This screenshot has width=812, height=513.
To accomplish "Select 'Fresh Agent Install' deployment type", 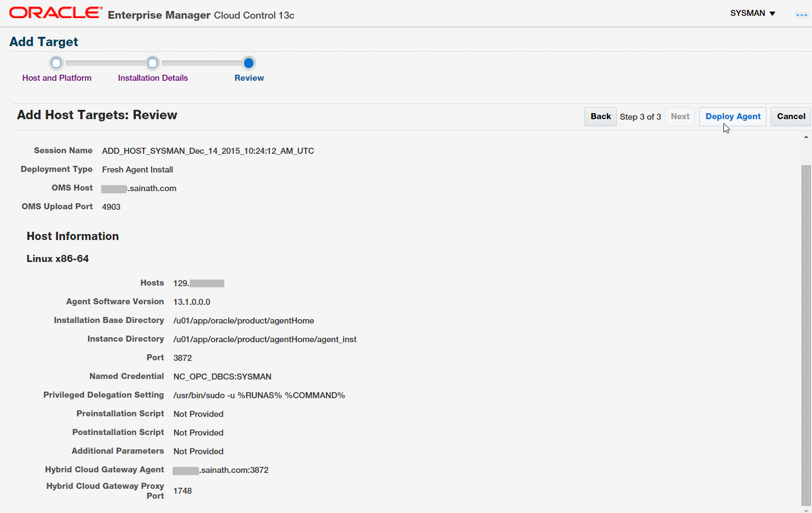I will [x=137, y=170].
